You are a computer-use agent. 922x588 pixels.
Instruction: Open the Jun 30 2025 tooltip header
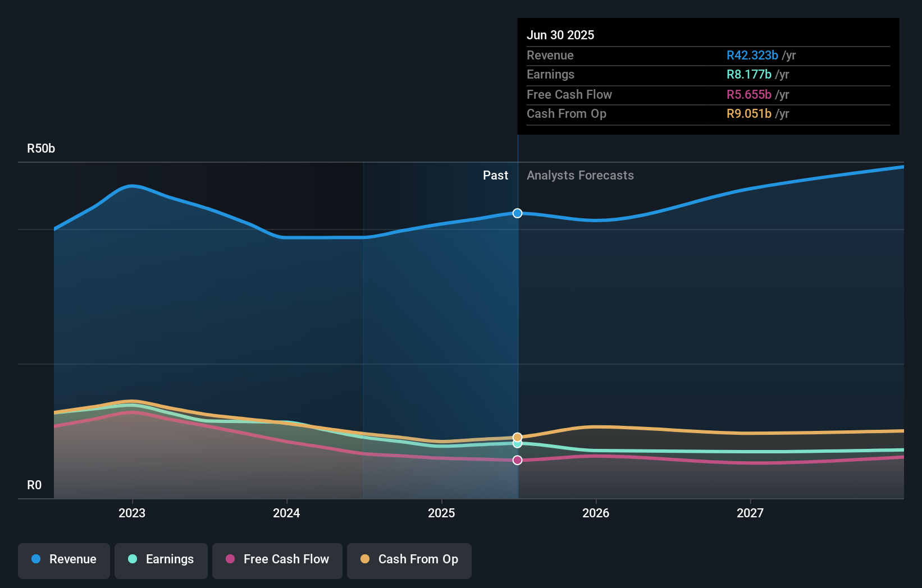click(560, 35)
